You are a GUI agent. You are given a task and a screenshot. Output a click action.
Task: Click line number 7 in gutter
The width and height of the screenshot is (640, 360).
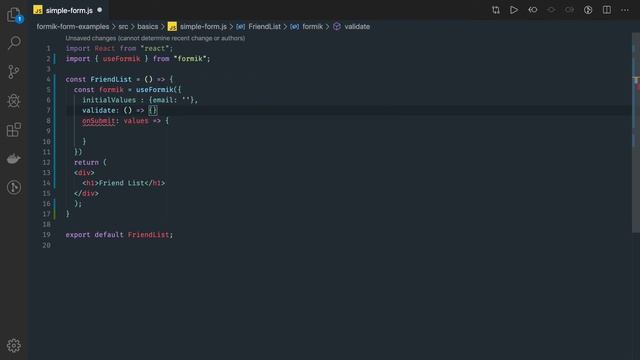tap(48, 110)
